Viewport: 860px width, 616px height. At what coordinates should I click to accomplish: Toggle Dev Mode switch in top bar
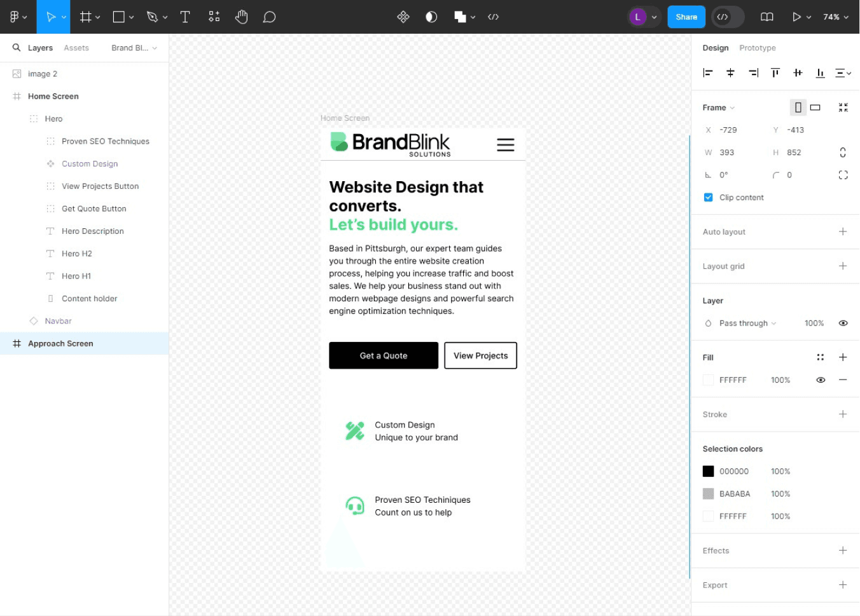tap(728, 17)
